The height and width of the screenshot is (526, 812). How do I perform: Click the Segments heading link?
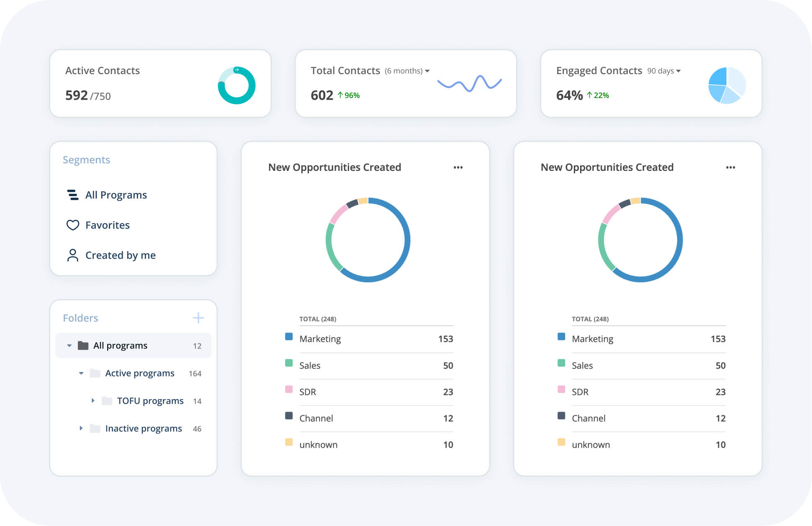click(86, 160)
